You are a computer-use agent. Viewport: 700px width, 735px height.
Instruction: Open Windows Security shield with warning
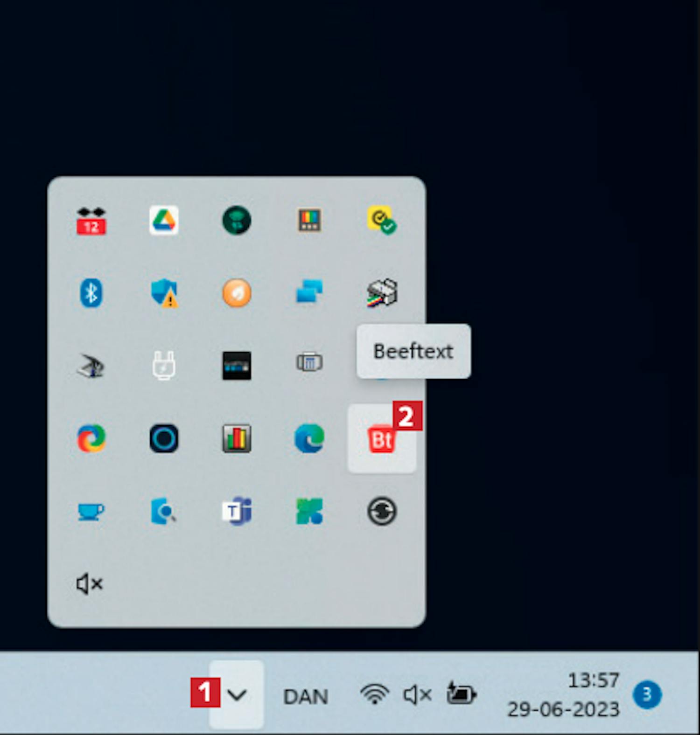164,293
